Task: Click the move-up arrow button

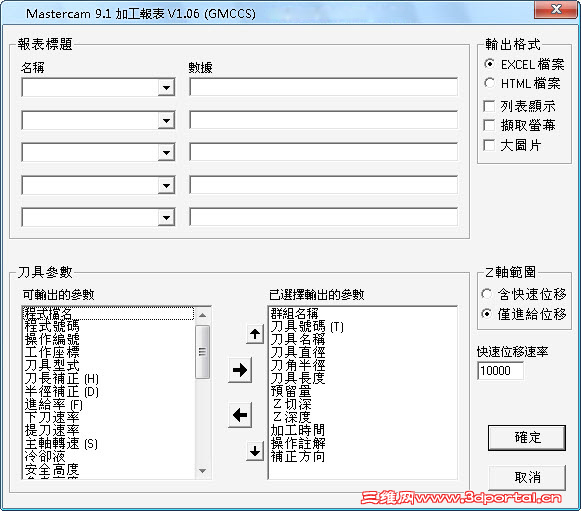Action: pos(255,334)
